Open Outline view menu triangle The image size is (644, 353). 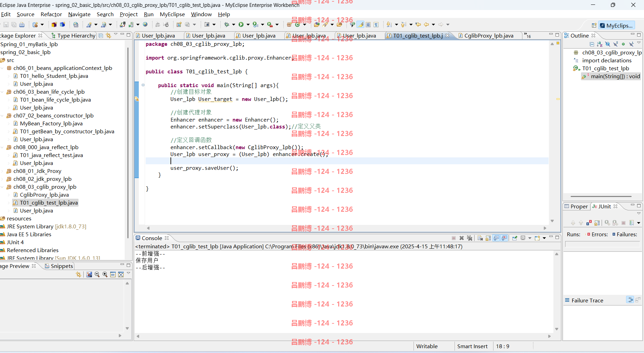pyautogui.click(x=639, y=43)
